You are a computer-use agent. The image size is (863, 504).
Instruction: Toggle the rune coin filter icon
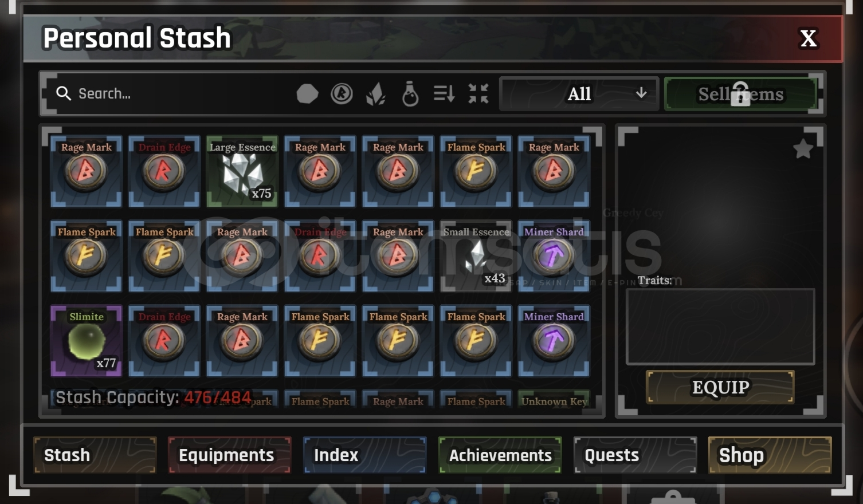tap(342, 93)
